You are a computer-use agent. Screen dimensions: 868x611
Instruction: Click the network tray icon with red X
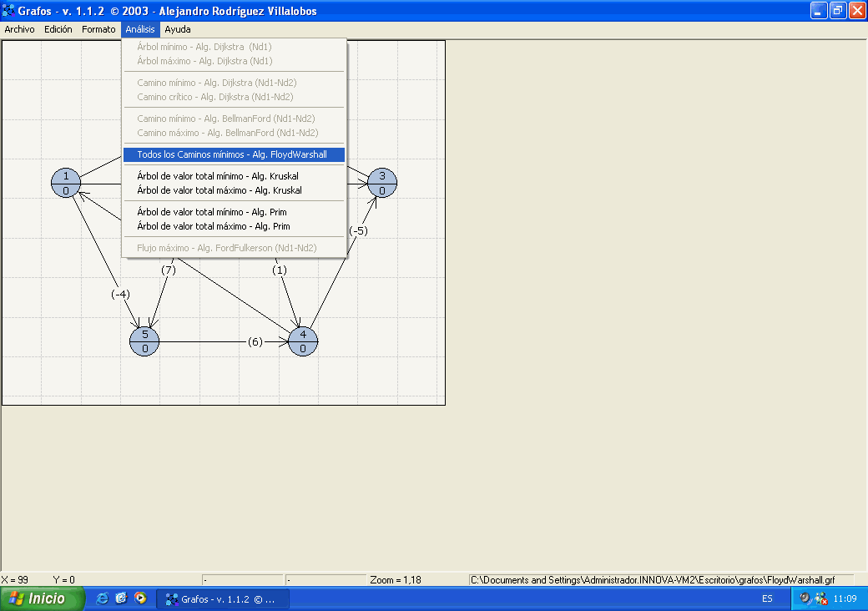pyautogui.click(x=820, y=598)
